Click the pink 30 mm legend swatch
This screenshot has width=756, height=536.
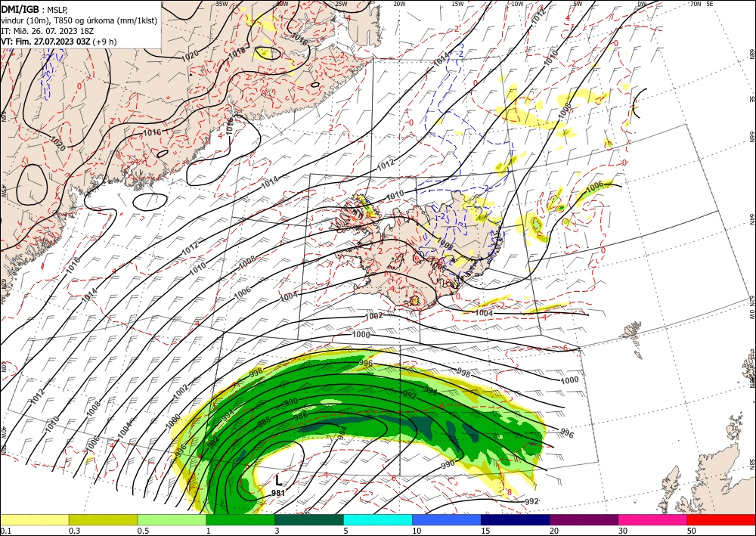653,519
